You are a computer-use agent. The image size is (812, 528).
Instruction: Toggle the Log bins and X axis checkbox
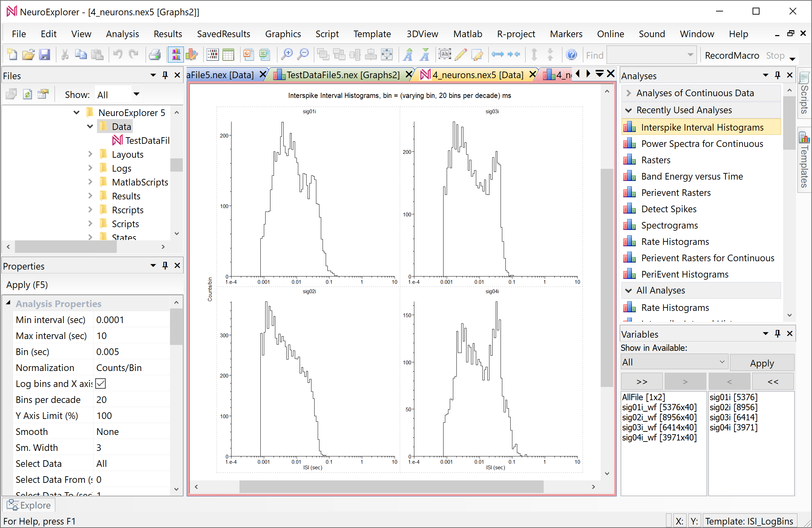[100, 383]
